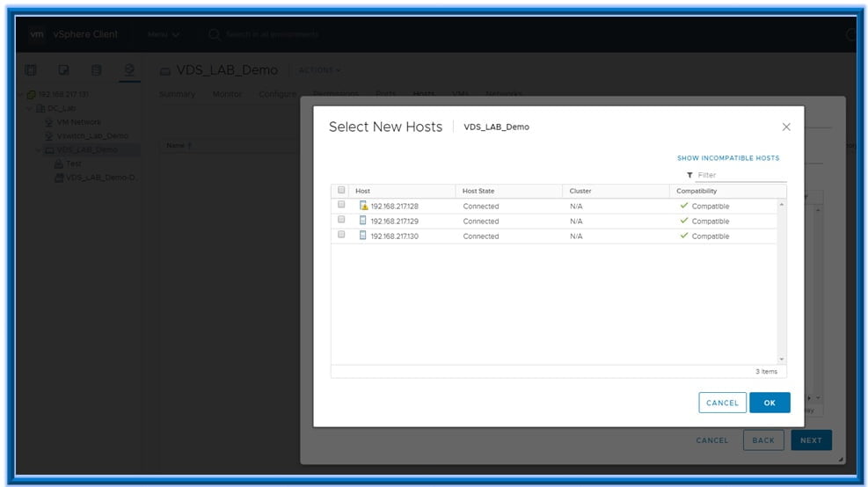
Task: Sort the table by Host State column
Action: (478, 191)
